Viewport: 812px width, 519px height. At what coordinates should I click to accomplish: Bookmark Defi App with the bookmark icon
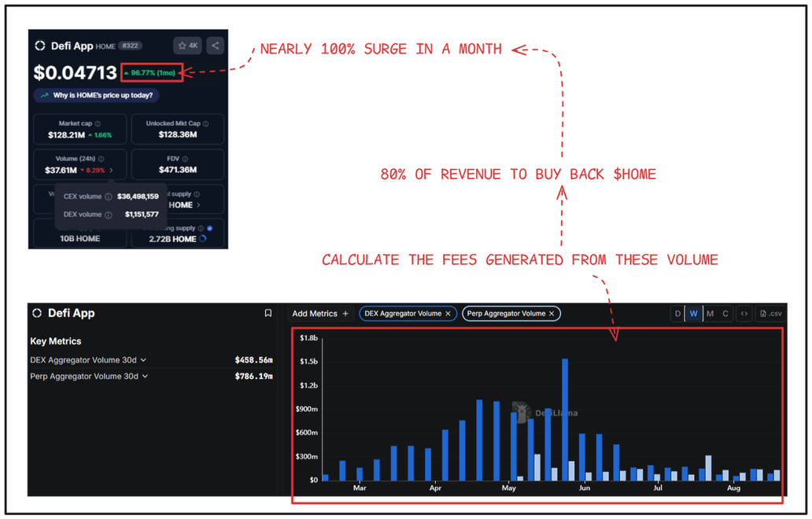[268, 313]
